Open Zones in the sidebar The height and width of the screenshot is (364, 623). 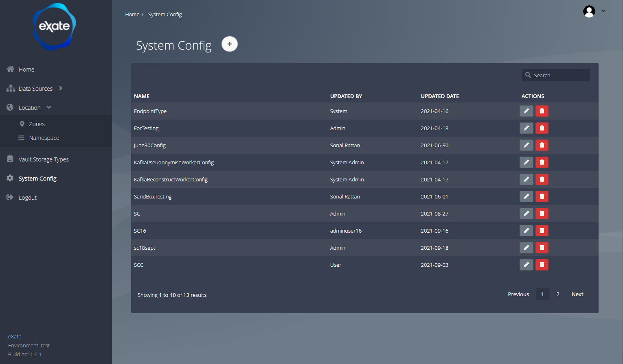[37, 124]
